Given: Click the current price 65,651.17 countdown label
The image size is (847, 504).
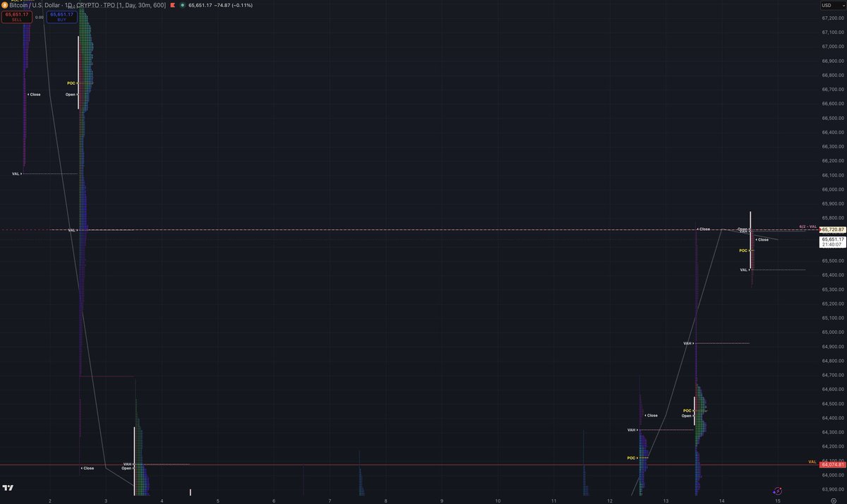Looking at the screenshot, I should pyautogui.click(x=832, y=242).
